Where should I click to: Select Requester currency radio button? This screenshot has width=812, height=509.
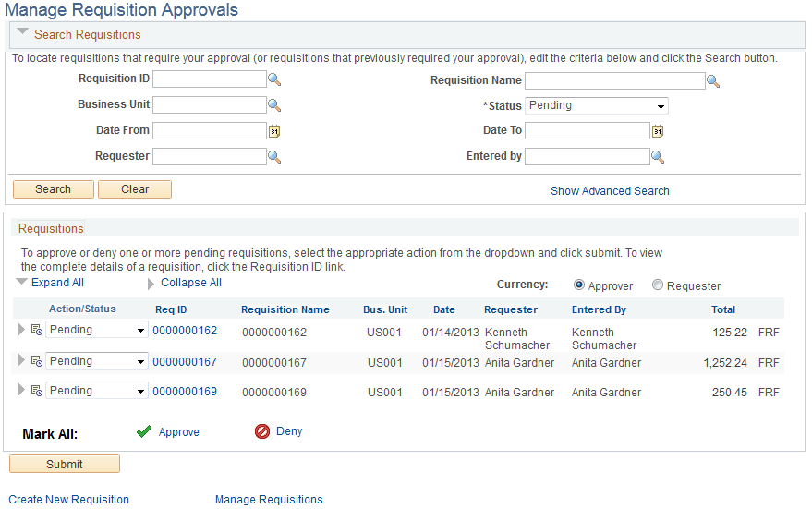click(x=658, y=285)
